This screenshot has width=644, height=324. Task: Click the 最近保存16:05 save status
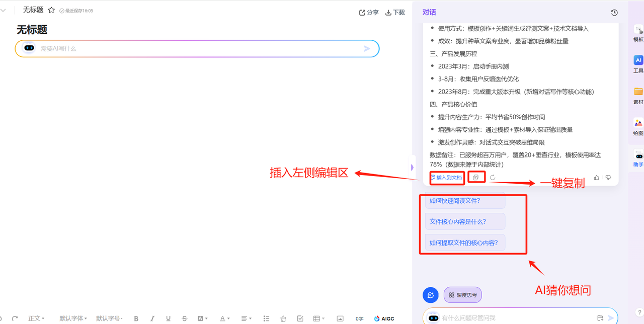point(76,11)
